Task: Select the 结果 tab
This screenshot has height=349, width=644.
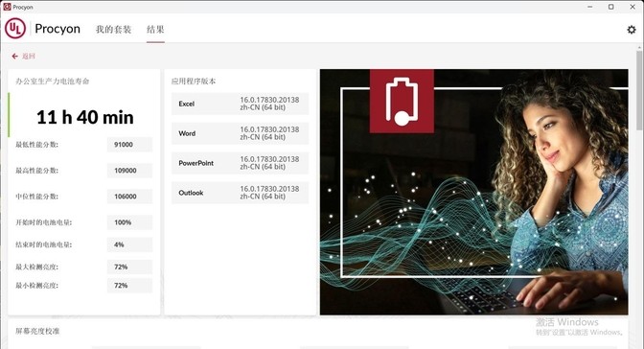Action: click(x=155, y=30)
